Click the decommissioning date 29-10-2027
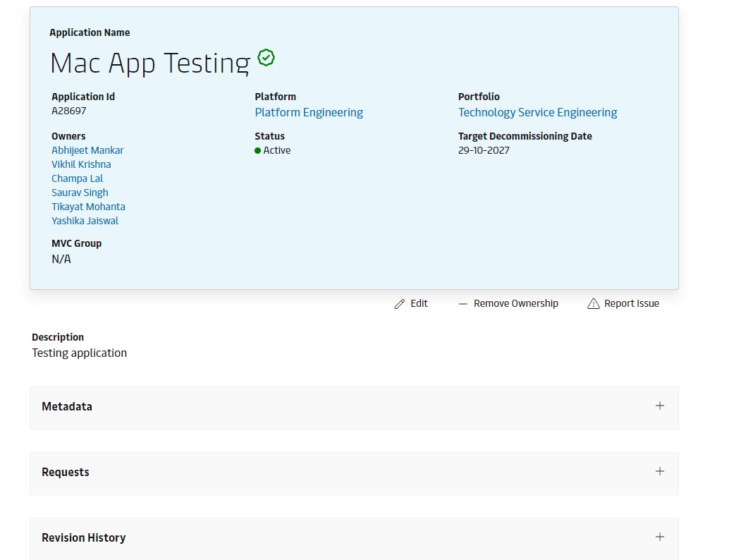Screen dimensions: 729x560 tap(484, 151)
